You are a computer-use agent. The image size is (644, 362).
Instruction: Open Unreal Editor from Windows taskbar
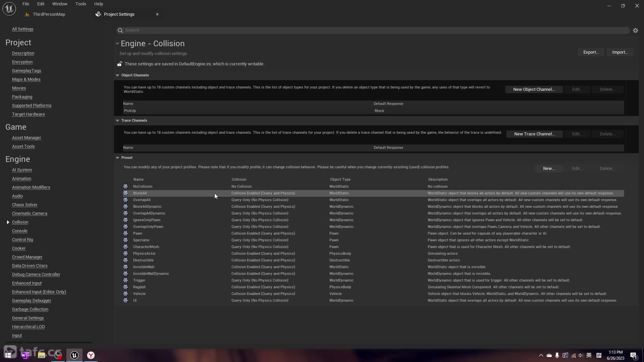click(74, 355)
